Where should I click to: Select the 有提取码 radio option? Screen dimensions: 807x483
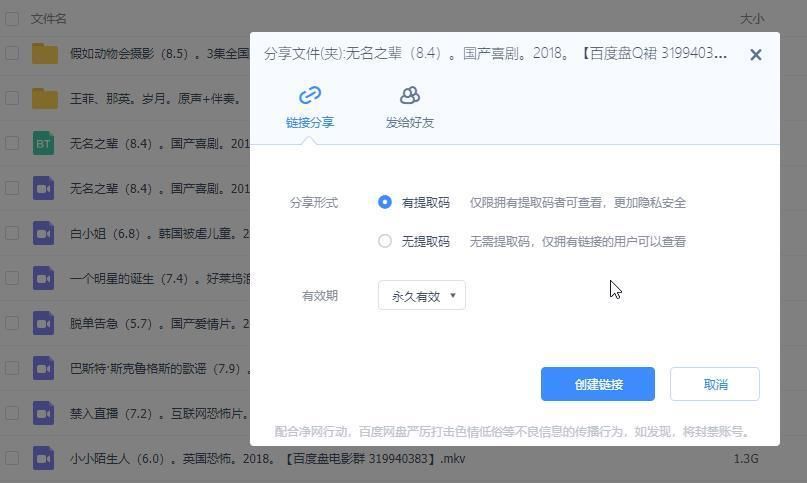point(384,202)
